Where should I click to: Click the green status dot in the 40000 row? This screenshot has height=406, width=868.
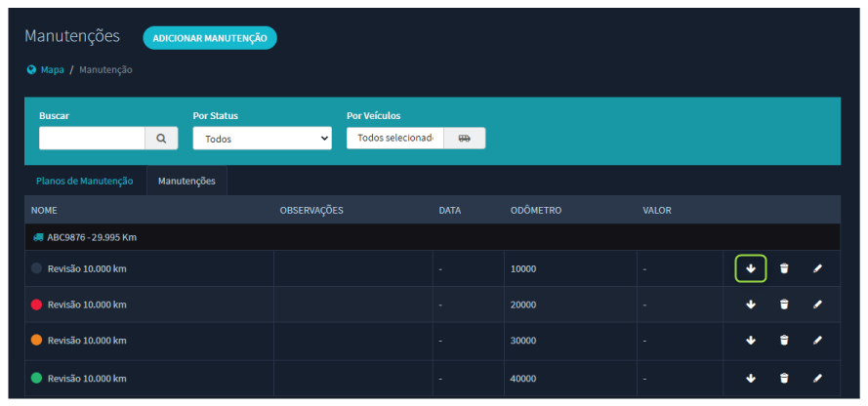(37, 378)
